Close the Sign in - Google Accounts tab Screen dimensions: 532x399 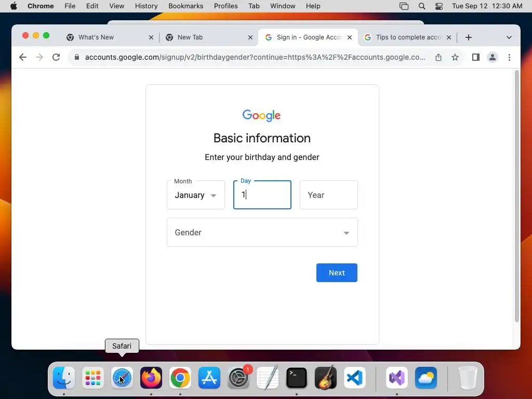(x=350, y=37)
